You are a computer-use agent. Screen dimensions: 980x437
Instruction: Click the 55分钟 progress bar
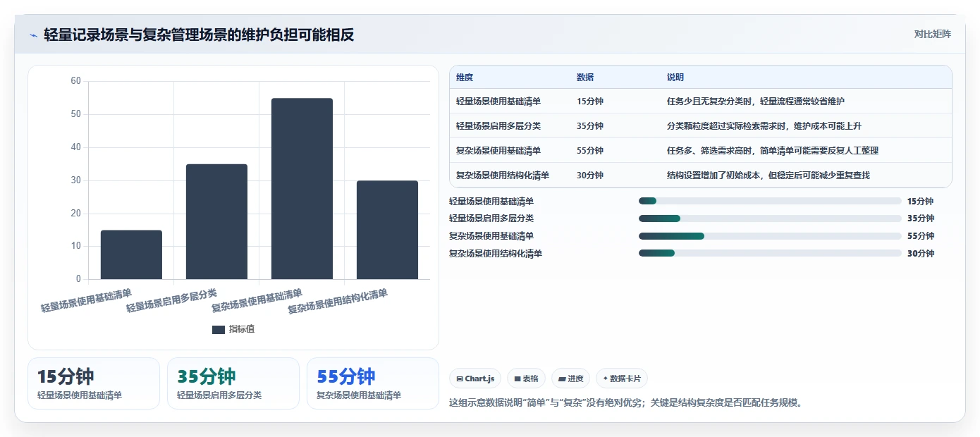point(770,236)
